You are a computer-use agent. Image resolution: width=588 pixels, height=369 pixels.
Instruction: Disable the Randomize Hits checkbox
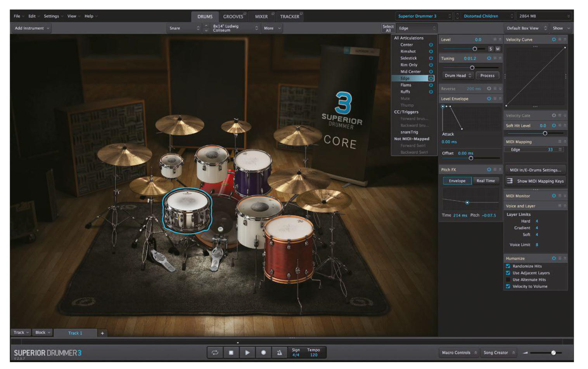coord(508,266)
